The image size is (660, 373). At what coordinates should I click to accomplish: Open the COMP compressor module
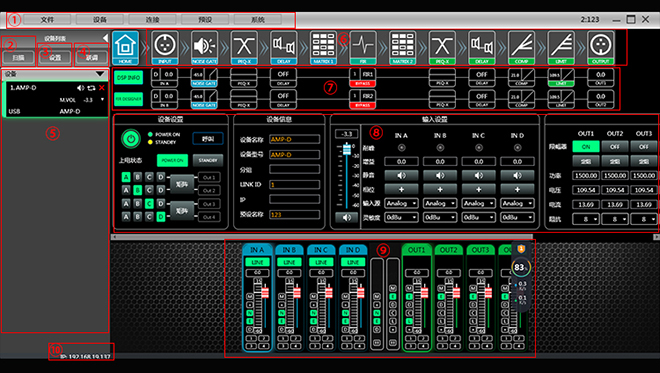click(x=521, y=47)
